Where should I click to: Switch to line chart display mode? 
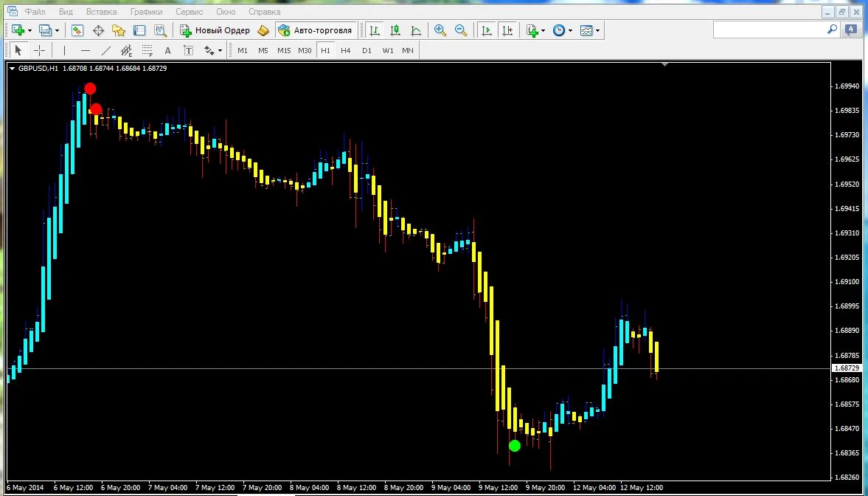tap(415, 30)
